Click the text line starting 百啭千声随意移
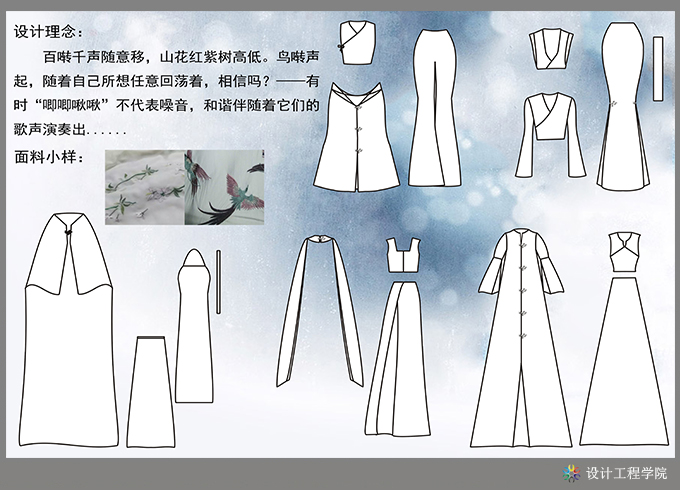This screenshot has width=680, height=490. click(x=181, y=56)
